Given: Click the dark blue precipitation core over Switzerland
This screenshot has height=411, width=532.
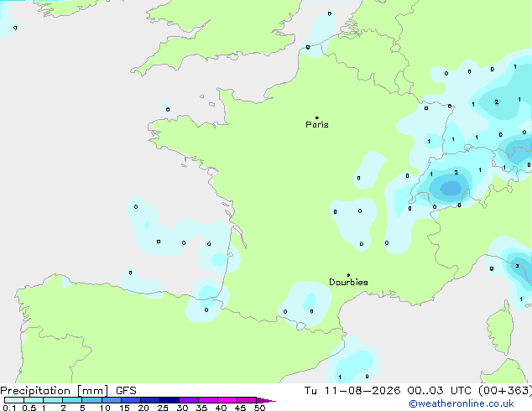Looking at the screenshot, I should [x=451, y=188].
